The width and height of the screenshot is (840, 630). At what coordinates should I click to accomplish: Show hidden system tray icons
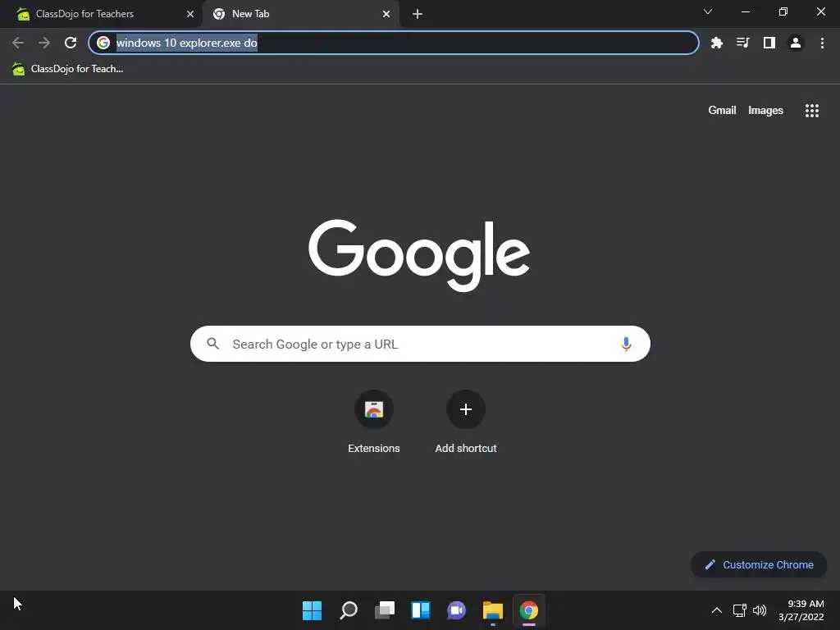pyautogui.click(x=716, y=610)
